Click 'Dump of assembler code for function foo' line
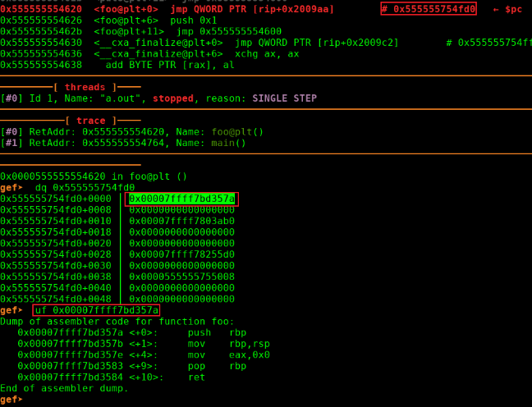 pyautogui.click(x=117, y=322)
